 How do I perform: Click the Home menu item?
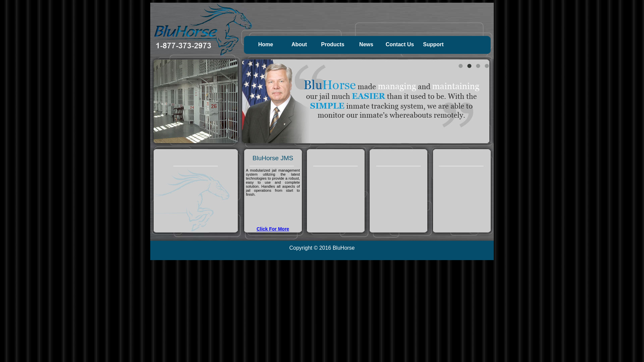point(265,44)
